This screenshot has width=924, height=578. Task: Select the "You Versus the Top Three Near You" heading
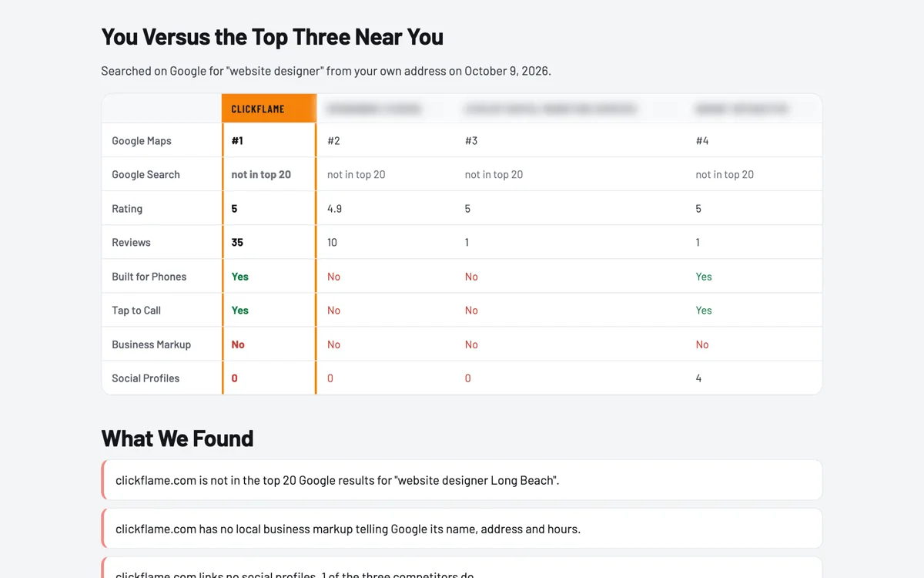[273, 37]
